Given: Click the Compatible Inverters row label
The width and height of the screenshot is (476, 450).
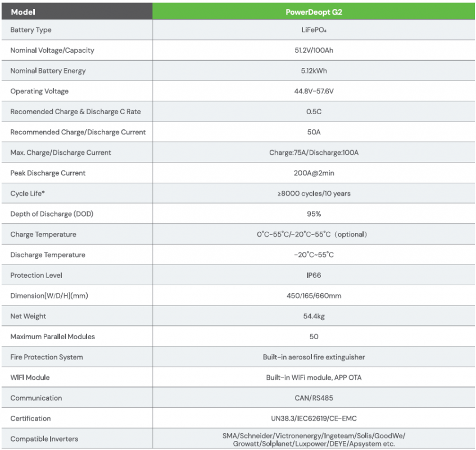Looking at the screenshot, I should coord(44,439).
